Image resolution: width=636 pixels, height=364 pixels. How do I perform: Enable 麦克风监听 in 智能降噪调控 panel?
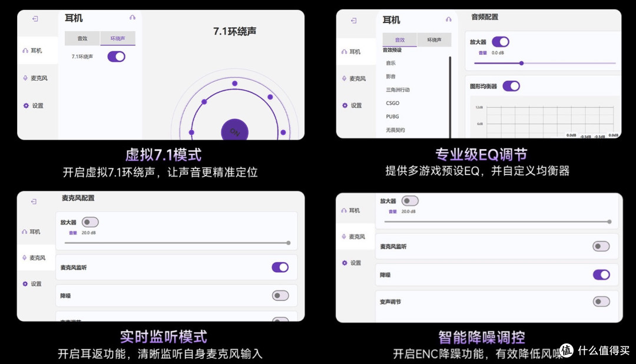tap(601, 246)
